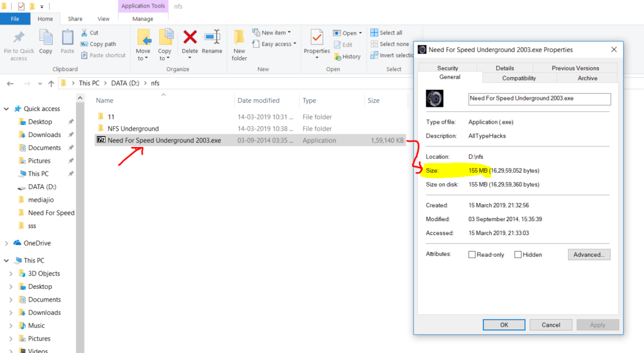This screenshot has height=353, width=644.
Task: Click the Advanced... button
Action: pyautogui.click(x=589, y=254)
